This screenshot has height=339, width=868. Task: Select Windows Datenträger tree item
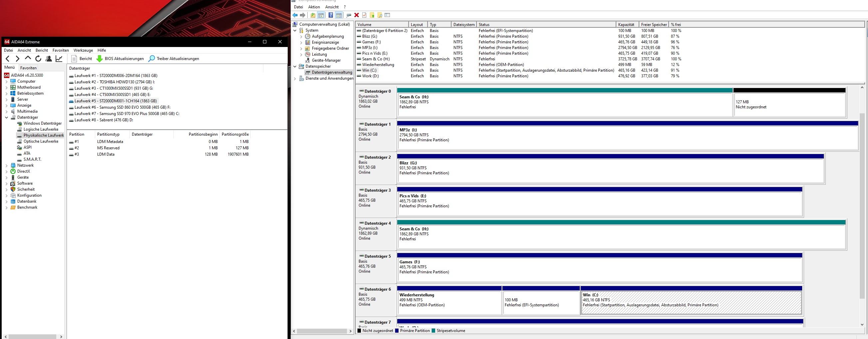coord(43,123)
